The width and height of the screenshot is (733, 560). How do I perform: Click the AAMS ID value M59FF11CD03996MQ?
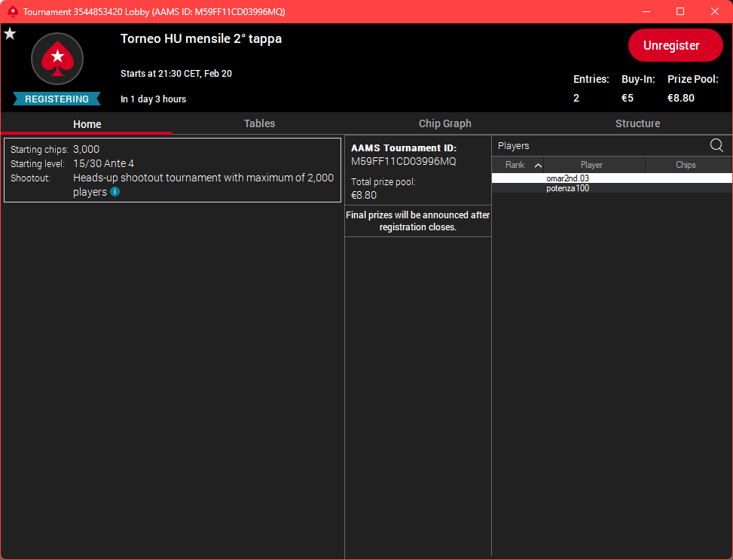(x=404, y=161)
